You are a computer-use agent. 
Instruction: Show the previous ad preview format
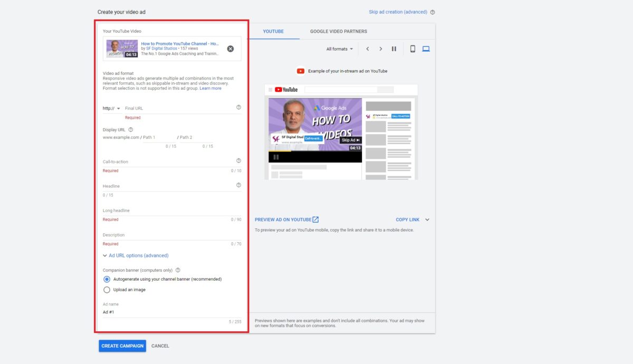tap(368, 49)
